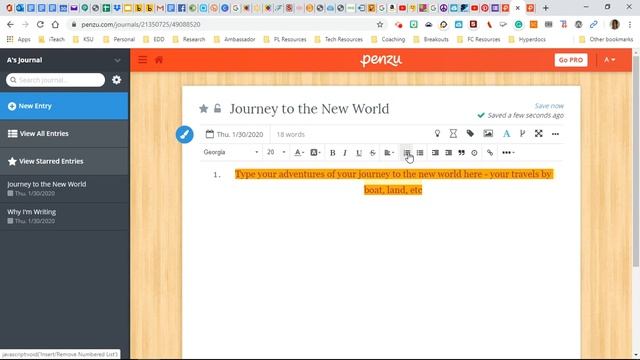The image size is (640, 360).
Task: Open the Why I'm Writing sidebar entry
Action: pos(64,216)
